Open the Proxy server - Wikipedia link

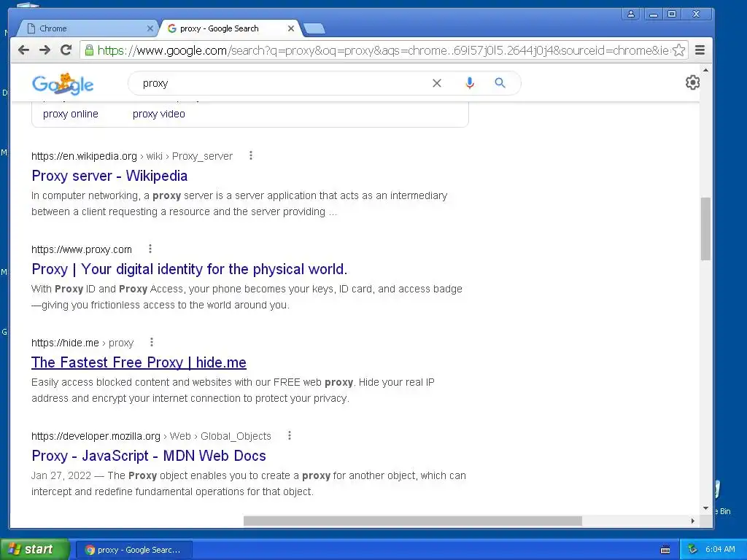coord(109,176)
